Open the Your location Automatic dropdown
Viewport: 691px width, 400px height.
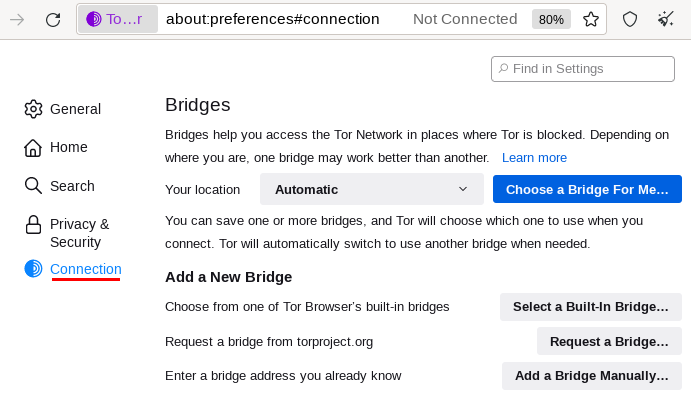pos(372,189)
